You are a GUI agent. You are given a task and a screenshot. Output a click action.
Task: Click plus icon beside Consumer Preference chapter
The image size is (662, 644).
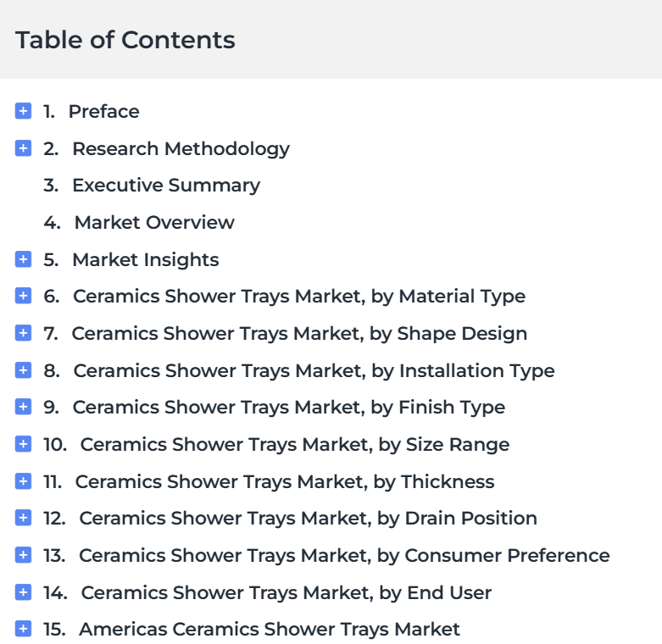(23, 555)
